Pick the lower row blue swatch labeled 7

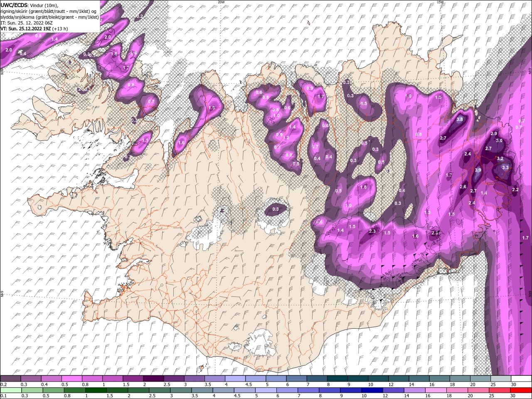(308, 390)
